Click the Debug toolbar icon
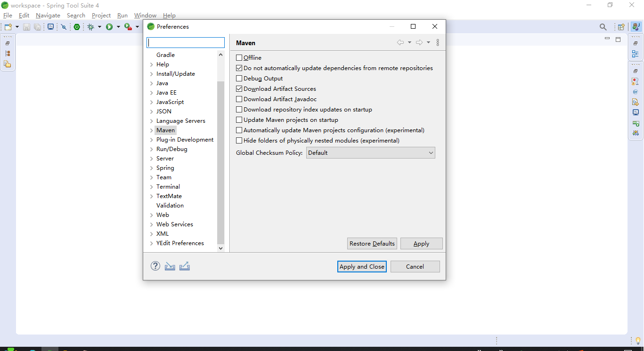This screenshot has width=644, height=351. 90,27
